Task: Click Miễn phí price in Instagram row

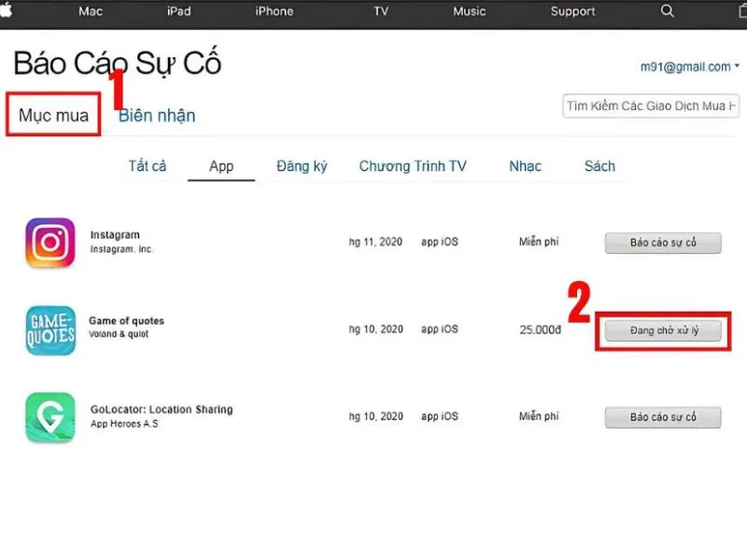Action: [x=539, y=242]
